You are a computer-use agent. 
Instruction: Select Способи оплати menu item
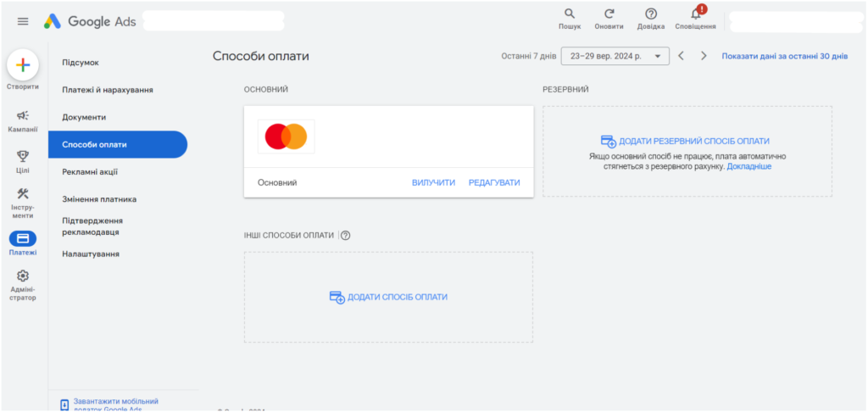(x=118, y=144)
